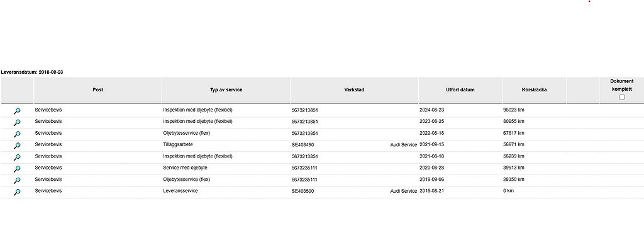
Task: Click the Utfört datum column header
Action: [460, 89]
